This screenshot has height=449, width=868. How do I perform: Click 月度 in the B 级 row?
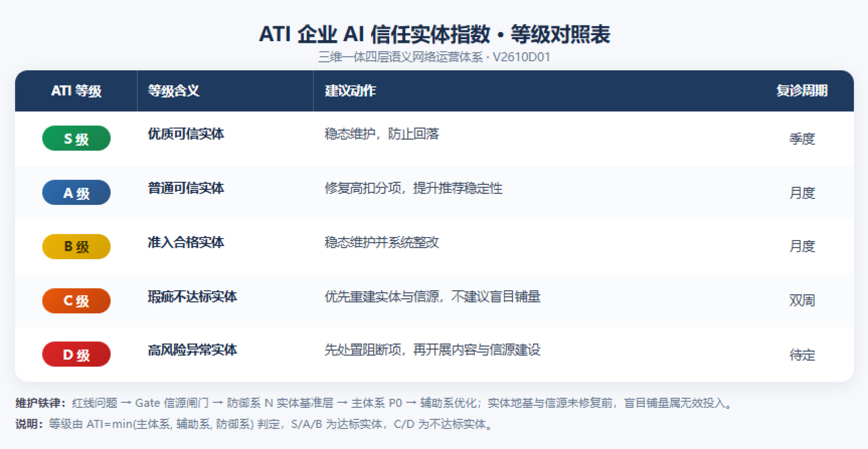(x=802, y=246)
